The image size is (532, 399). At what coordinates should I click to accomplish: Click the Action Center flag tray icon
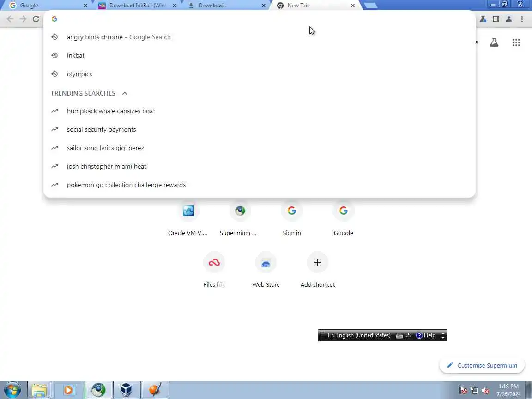click(463, 391)
